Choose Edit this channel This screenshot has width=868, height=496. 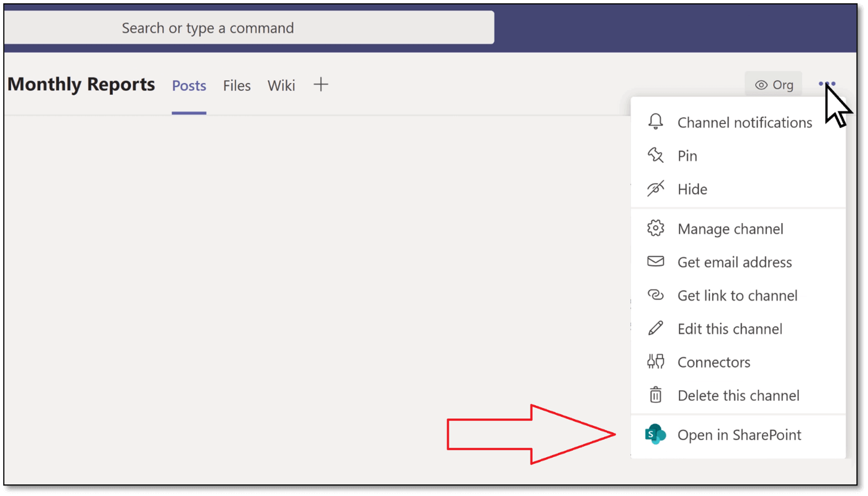pos(738,328)
